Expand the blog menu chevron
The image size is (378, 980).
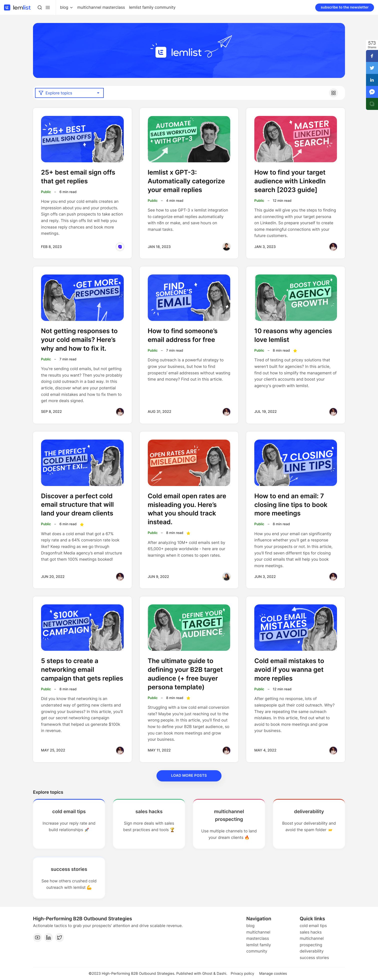click(x=71, y=7)
